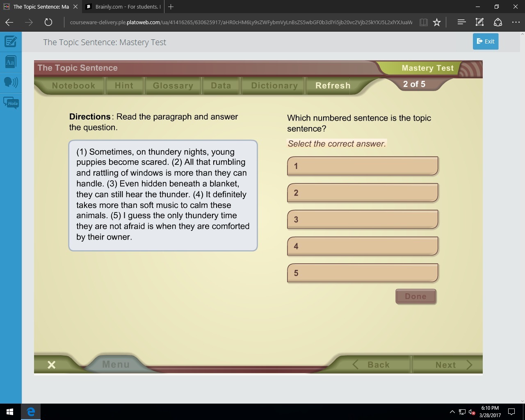The width and height of the screenshot is (525, 420).
Task: Open the Data tab
Action: pyautogui.click(x=221, y=86)
